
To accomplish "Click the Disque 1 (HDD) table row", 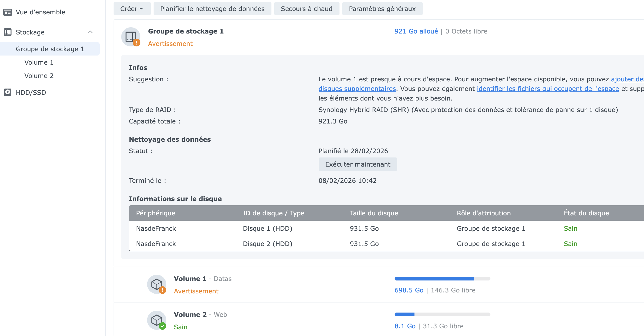I will point(267,228).
